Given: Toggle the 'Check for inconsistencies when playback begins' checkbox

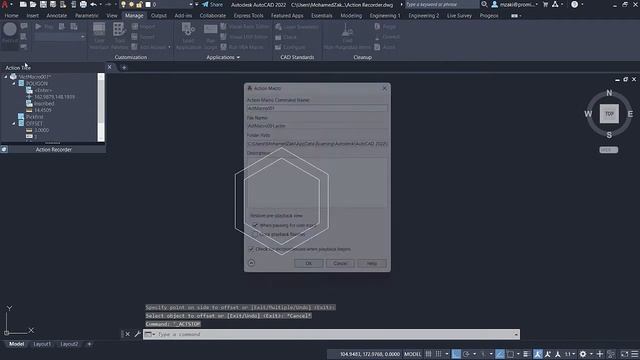Looking at the screenshot, I should (x=251, y=249).
